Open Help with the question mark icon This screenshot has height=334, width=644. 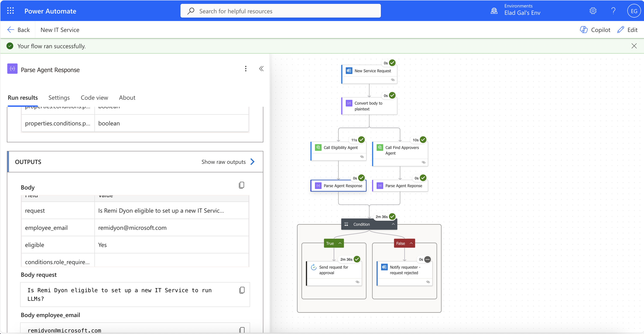point(613,11)
